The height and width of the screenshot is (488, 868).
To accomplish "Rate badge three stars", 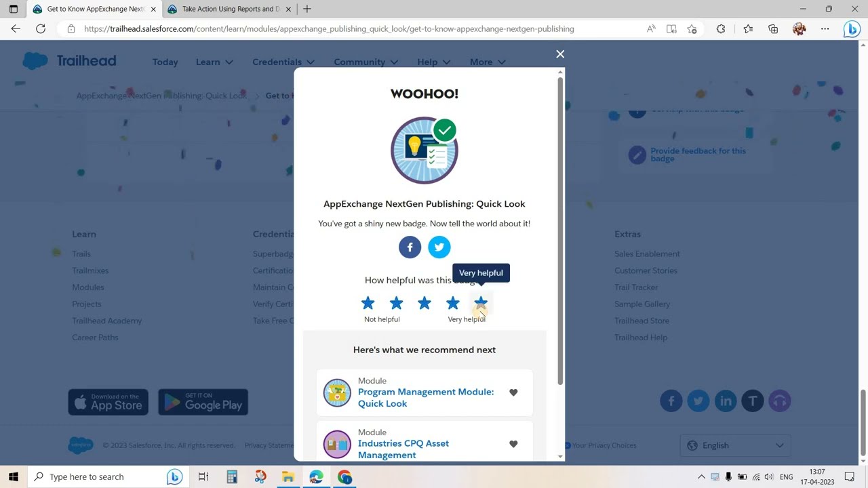I will click(425, 303).
